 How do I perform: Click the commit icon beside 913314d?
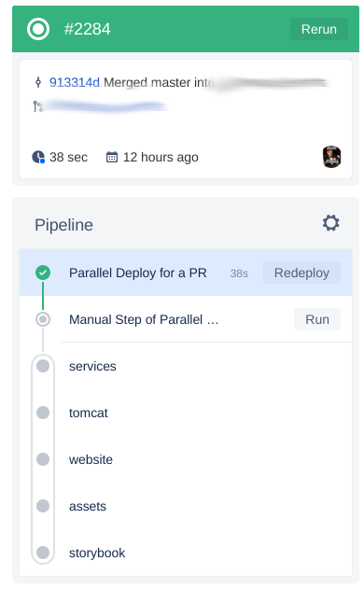tap(38, 82)
